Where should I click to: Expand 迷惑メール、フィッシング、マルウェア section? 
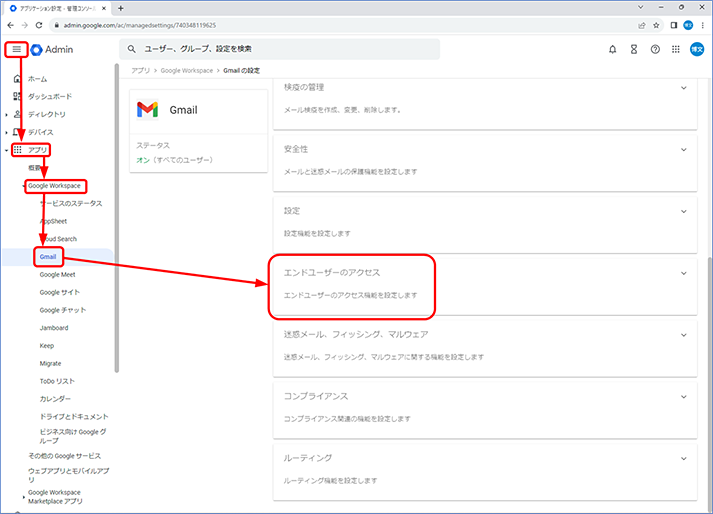pyautogui.click(x=683, y=335)
